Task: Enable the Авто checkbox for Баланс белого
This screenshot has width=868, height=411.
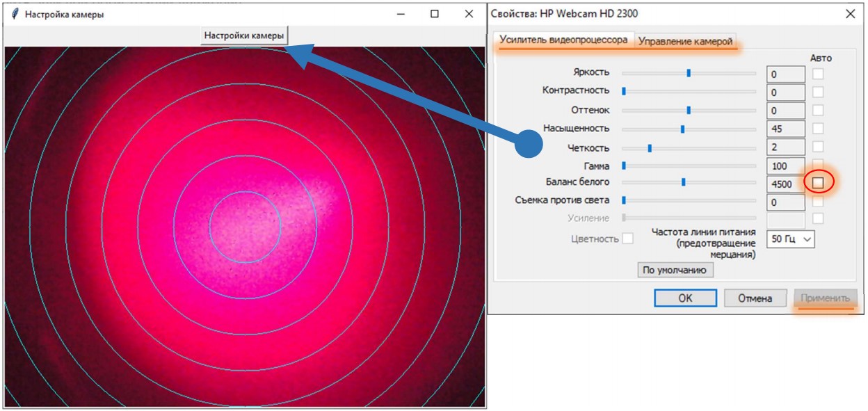Action: [819, 182]
